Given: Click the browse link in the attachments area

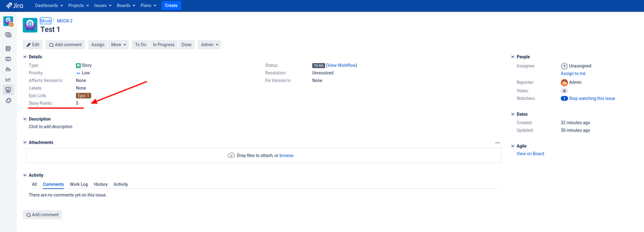Looking at the screenshot, I should coord(286,155).
